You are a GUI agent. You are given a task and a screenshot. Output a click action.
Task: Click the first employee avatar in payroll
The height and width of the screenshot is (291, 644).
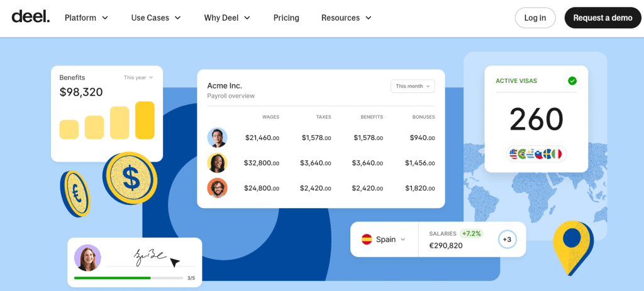(217, 138)
